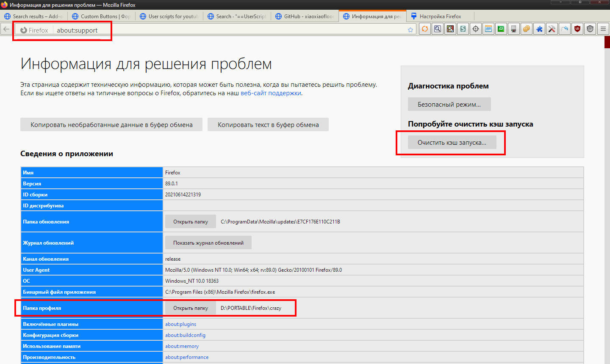Image resolution: width=610 pixels, height=364 pixels.
Task: Switch to the Настройка Firefox tab
Action: click(x=441, y=17)
